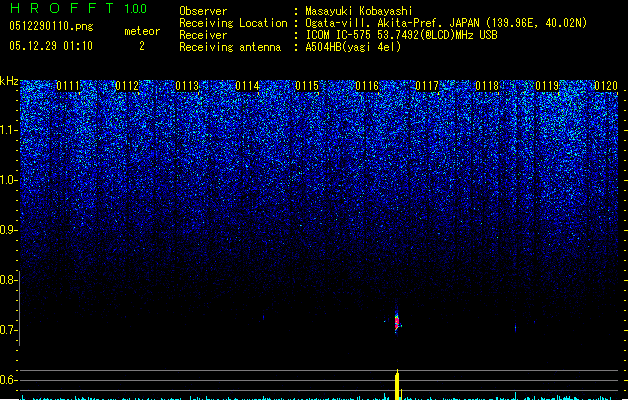The height and width of the screenshot is (400, 629).
Task: Click observer name Masayuki Kobayashi
Action: (359, 11)
